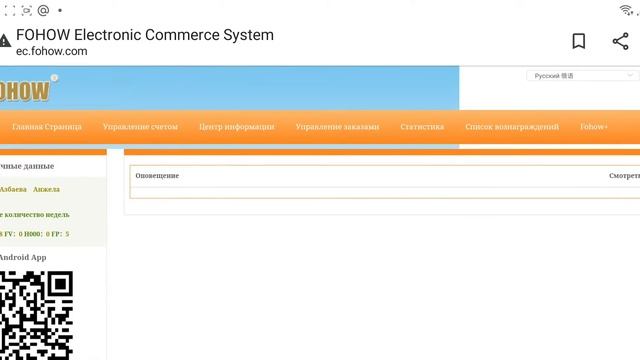Open the Центр информации menu

coord(237,127)
